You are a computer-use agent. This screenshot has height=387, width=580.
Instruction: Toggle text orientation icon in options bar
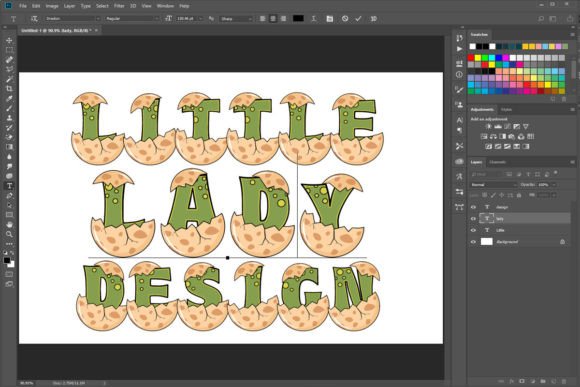(34, 18)
